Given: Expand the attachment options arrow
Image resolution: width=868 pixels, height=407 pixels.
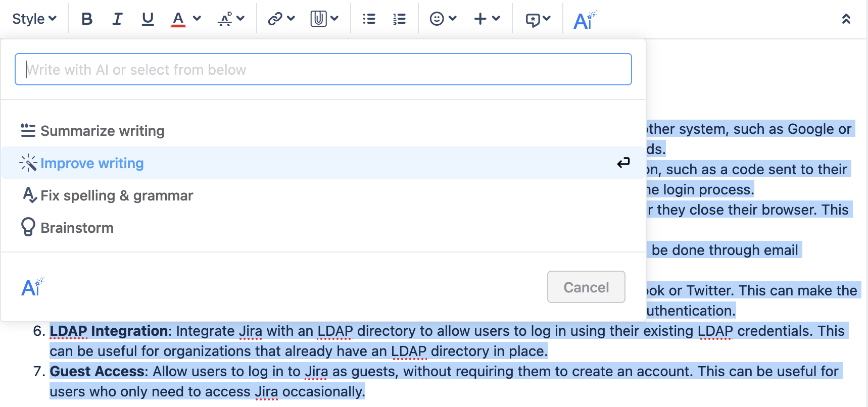Looking at the screenshot, I should coord(334,19).
